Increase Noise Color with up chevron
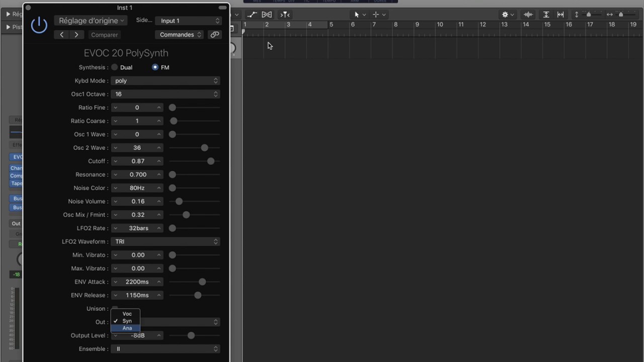 pos(159,188)
